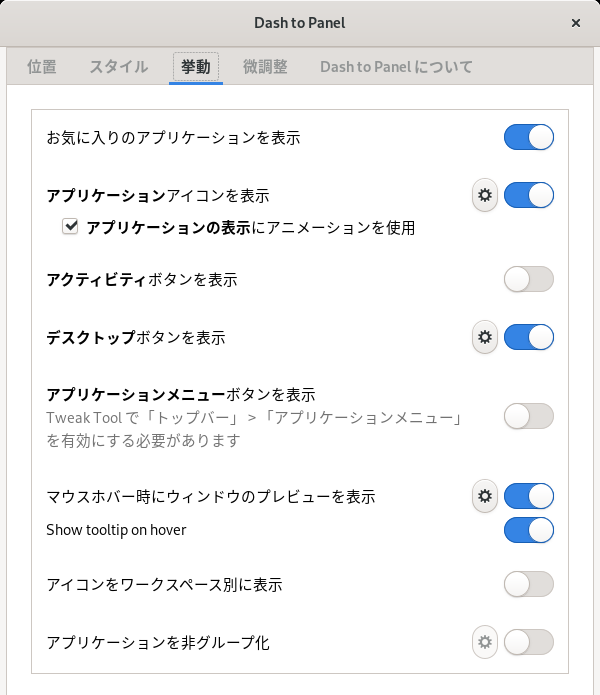Open the 微調整 tab
Viewport: 600px width, 695px height.
[x=265, y=66]
